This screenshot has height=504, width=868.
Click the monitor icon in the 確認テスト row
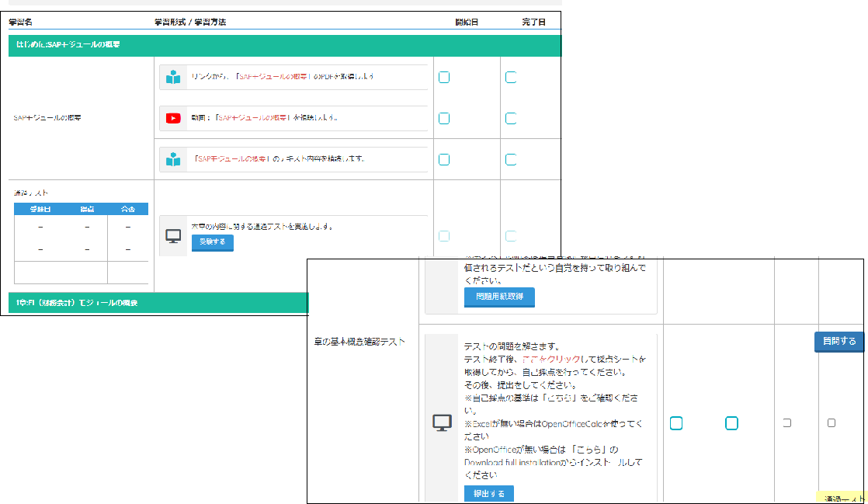442,423
